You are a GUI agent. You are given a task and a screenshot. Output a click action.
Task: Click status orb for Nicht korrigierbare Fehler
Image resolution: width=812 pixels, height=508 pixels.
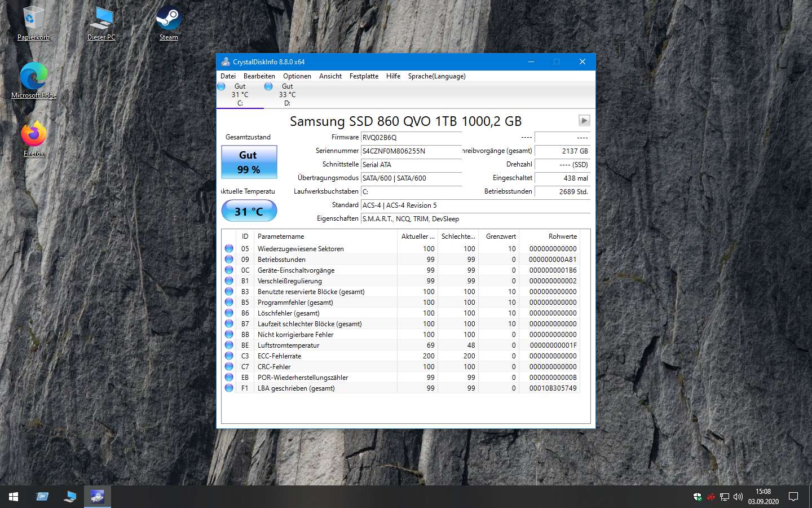pyautogui.click(x=229, y=334)
